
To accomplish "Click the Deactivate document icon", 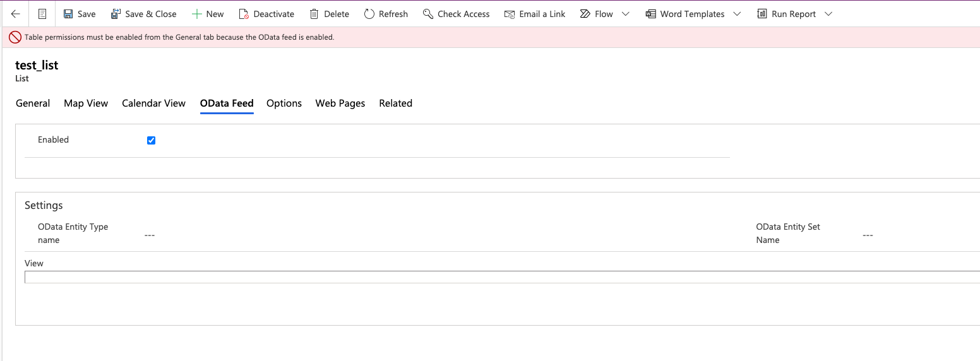I will pyautogui.click(x=244, y=14).
